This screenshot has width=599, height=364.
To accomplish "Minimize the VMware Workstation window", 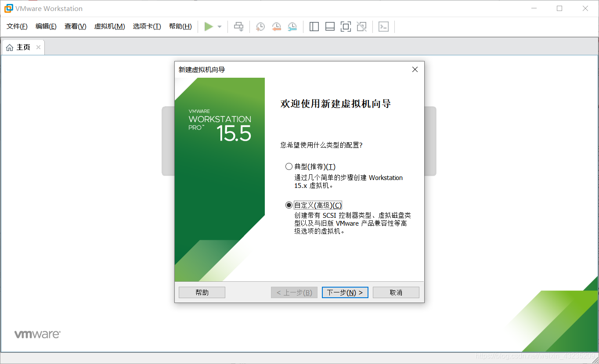I will pos(534,8).
